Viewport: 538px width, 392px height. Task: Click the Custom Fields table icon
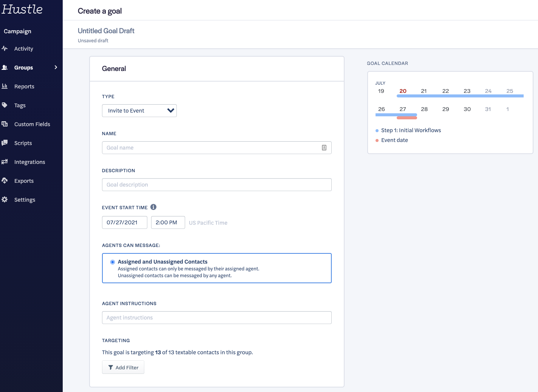(5, 124)
